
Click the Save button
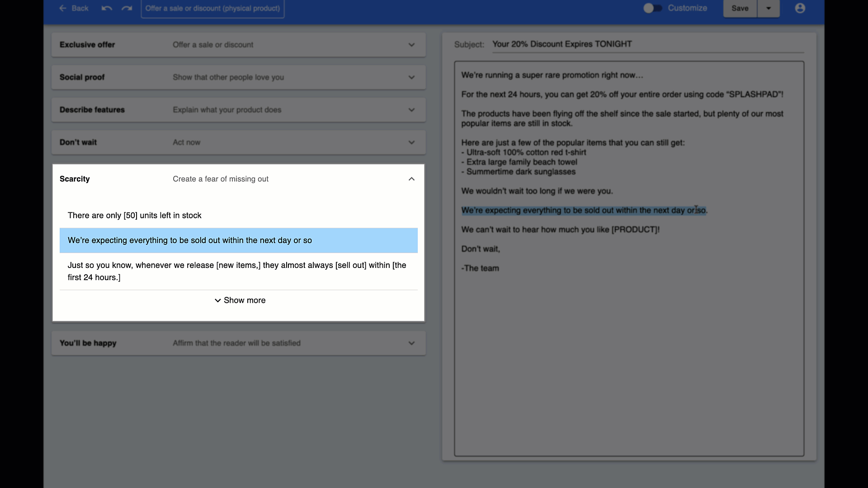click(740, 9)
